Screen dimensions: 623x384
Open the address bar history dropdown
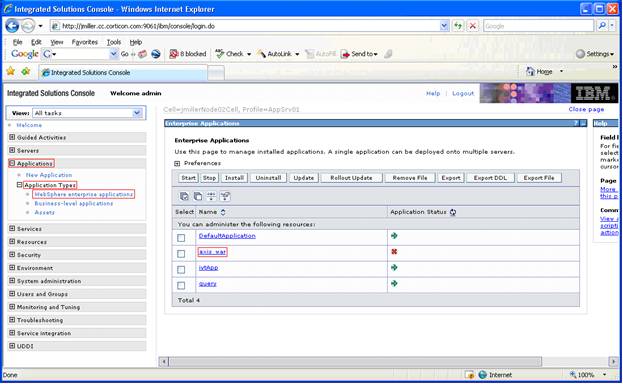(x=444, y=26)
